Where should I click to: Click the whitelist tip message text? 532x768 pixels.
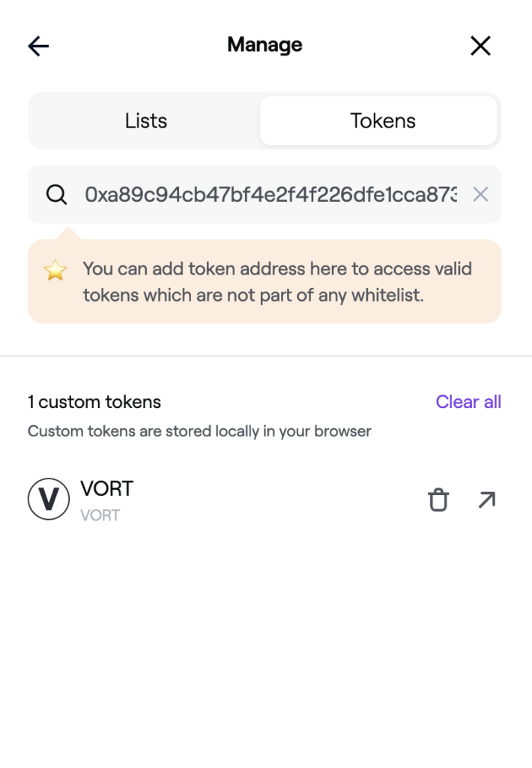[277, 282]
